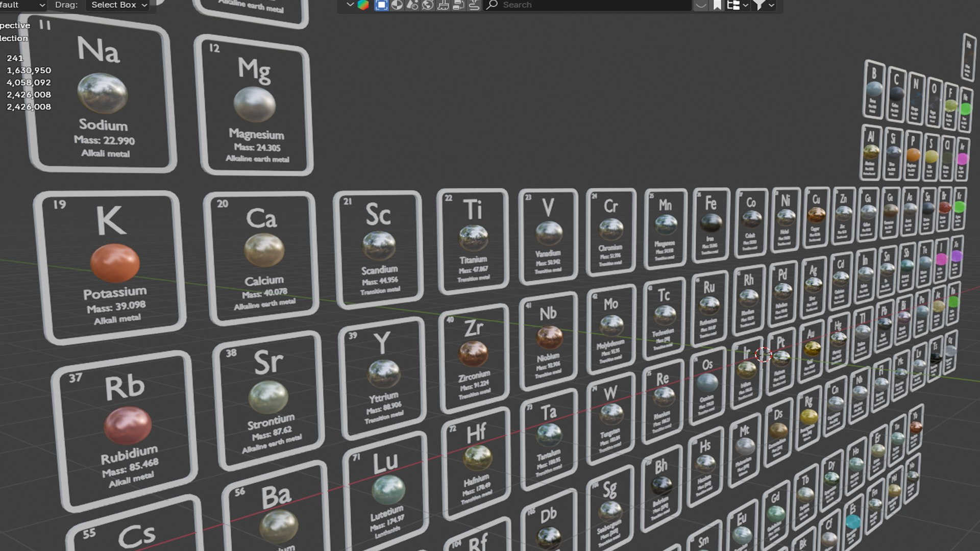Image resolution: width=980 pixels, height=551 pixels.
Task: Click inside the Search input field
Action: [x=587, y=5]
